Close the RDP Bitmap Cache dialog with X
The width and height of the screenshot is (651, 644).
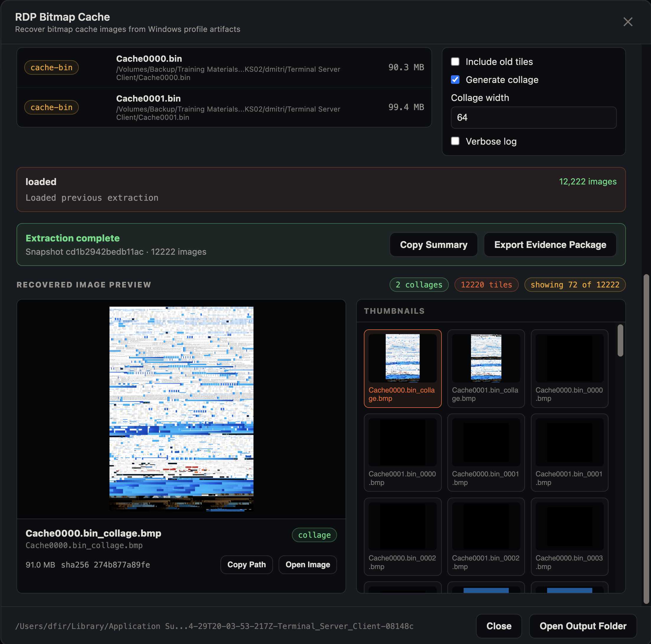627,22
